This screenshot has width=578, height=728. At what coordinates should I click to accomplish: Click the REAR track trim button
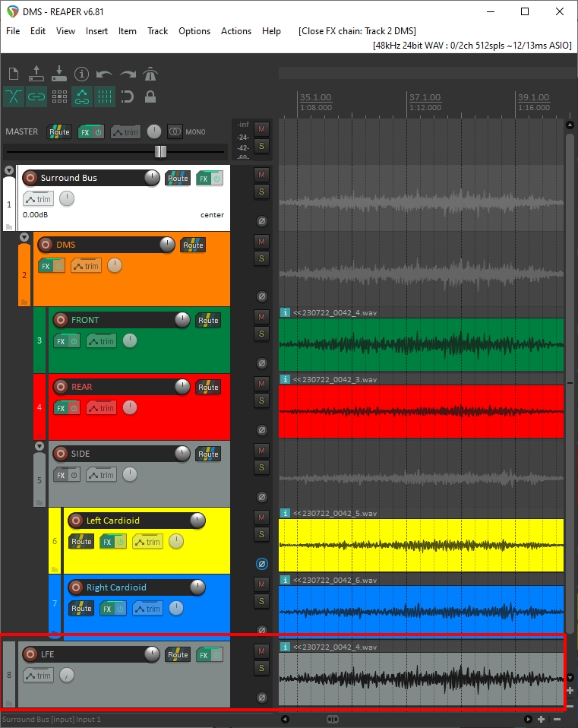(x=101, y=408)
